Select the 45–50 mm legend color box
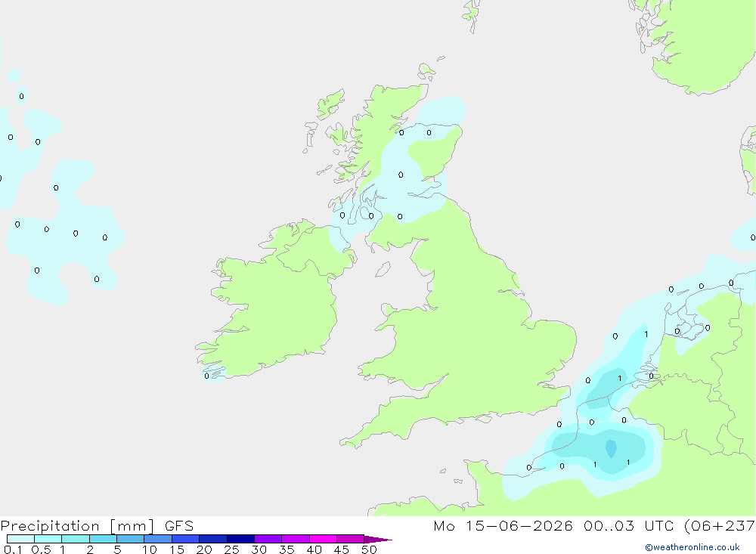 point(351,539)
